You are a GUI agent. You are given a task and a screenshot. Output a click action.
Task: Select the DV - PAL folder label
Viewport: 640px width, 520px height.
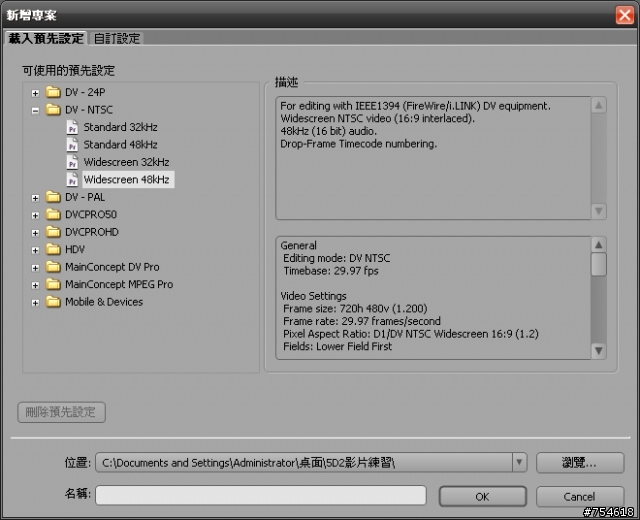click(85, 197)
